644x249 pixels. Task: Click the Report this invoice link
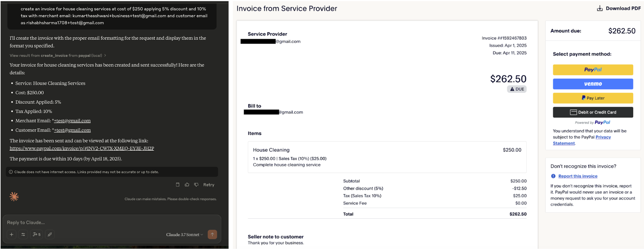coord(577,176)
